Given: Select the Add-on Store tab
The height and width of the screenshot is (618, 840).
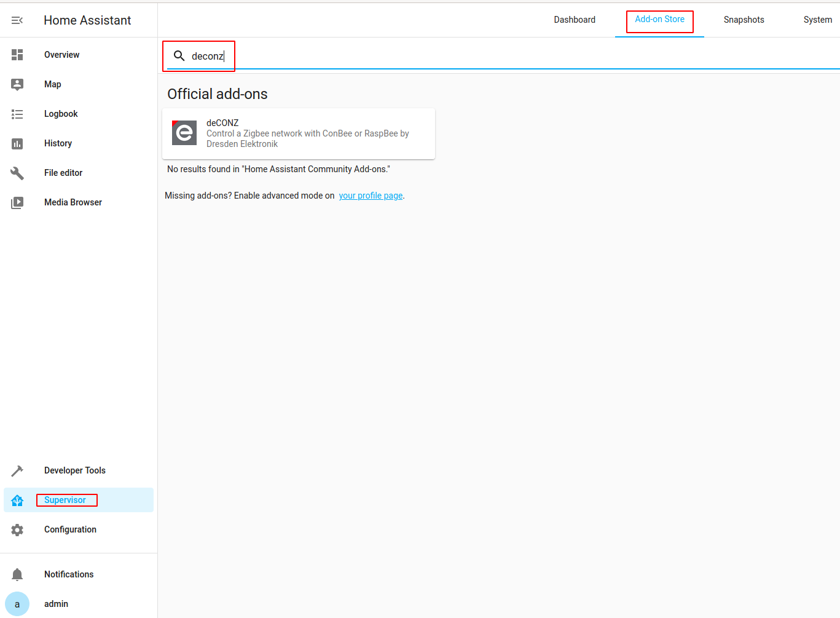Looking at the screenshot, I should tap(659, 20).
